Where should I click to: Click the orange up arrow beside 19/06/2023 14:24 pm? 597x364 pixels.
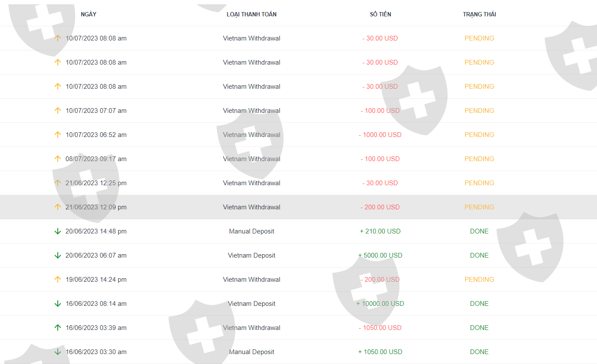point(58,280)
